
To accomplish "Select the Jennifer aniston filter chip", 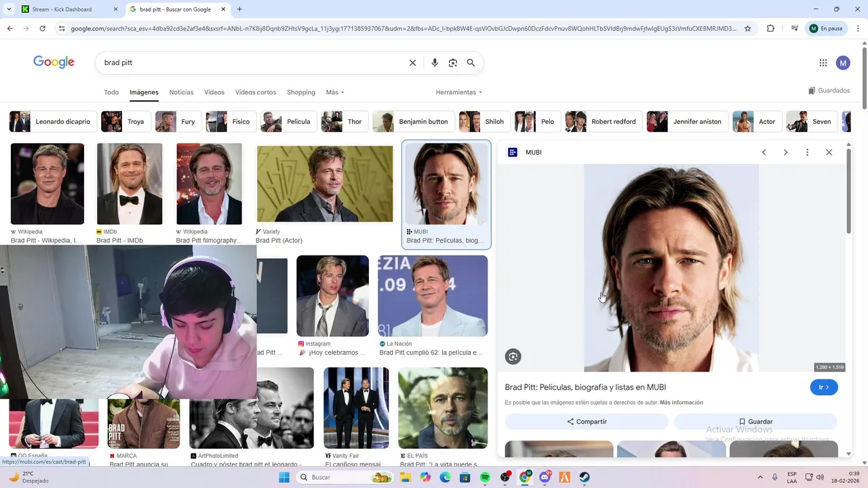I will tap(687, 121).
